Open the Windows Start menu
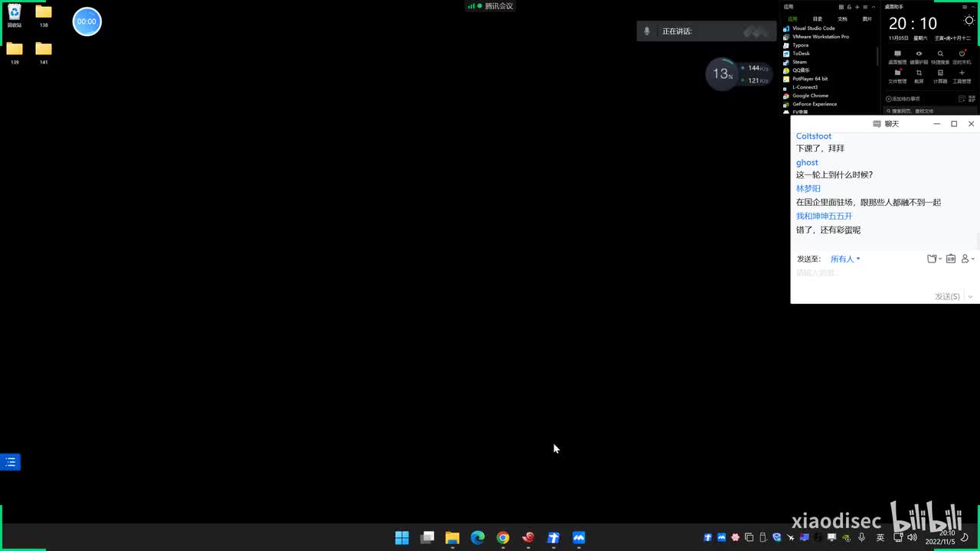Image resolution: width=980 pixels, height=551 pixels. (x=402, y=537)
